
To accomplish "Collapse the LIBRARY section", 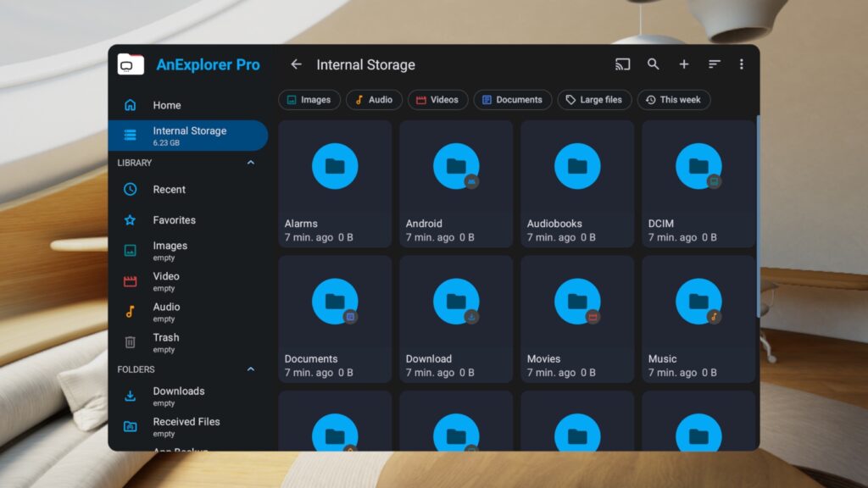I will pos(252,163).
